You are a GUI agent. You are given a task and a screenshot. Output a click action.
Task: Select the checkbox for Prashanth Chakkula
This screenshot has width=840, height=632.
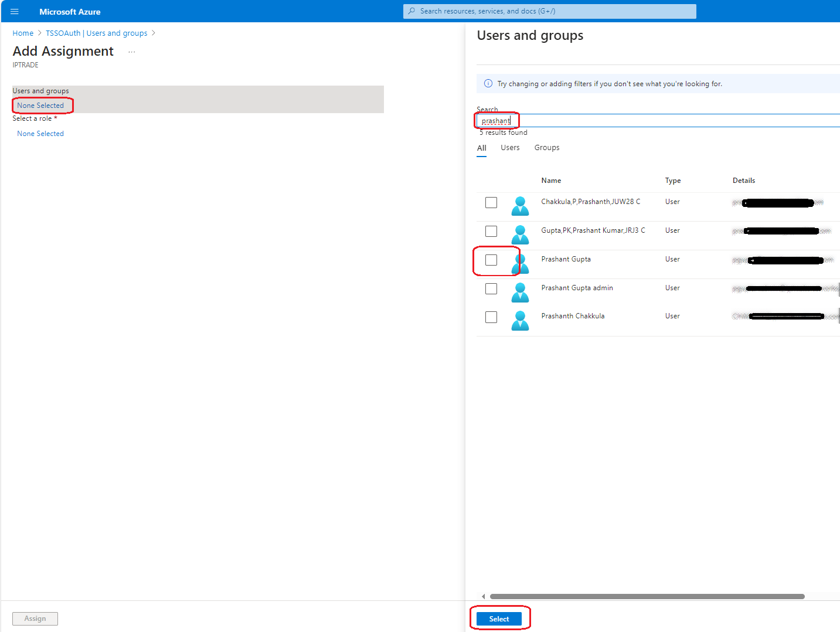click(491, 317)
